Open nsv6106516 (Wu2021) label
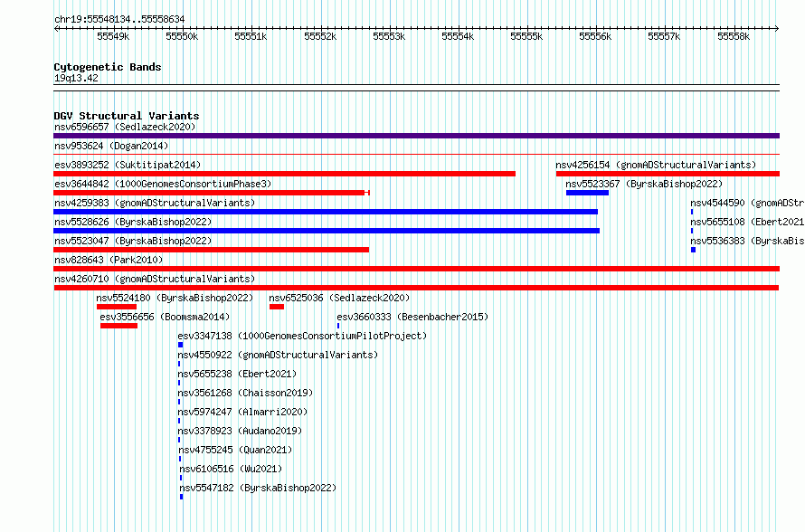The width and height of the screenshot is (805, 532). coord(231,469)
